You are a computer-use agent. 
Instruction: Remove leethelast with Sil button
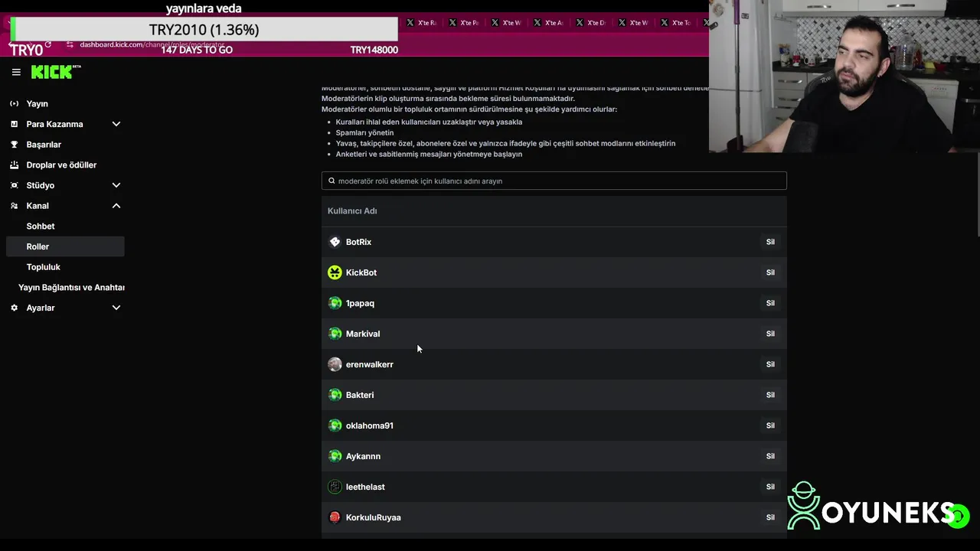click(x=770, y=487)
